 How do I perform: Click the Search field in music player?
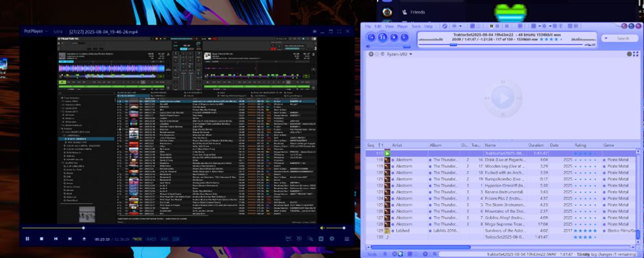pyautogui.click(x=623, y=38)
